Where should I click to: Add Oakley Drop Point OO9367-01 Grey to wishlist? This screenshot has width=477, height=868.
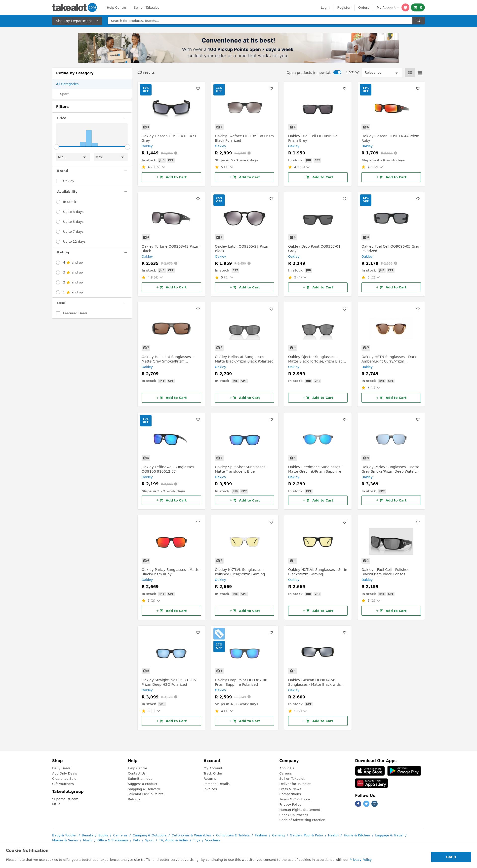coord(344,199)
